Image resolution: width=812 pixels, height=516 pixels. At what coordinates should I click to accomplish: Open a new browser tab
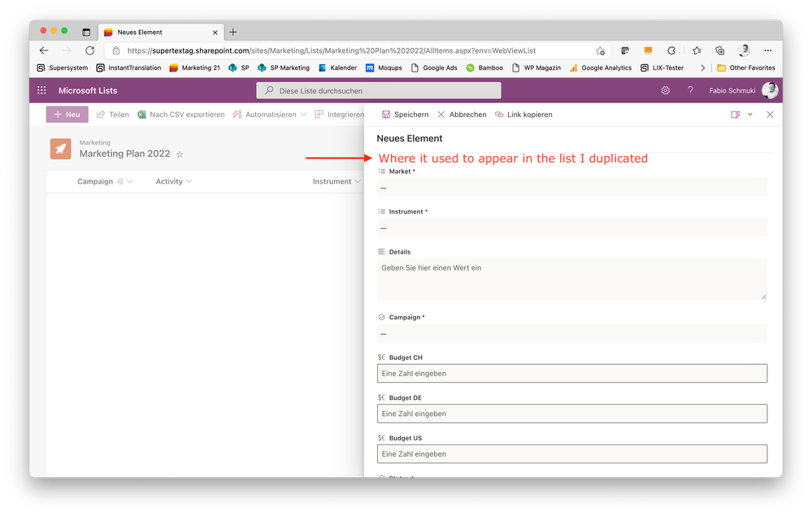point(233,32)
